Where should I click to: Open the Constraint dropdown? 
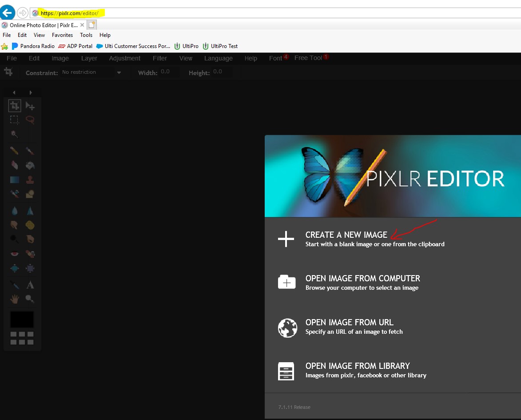91,72
